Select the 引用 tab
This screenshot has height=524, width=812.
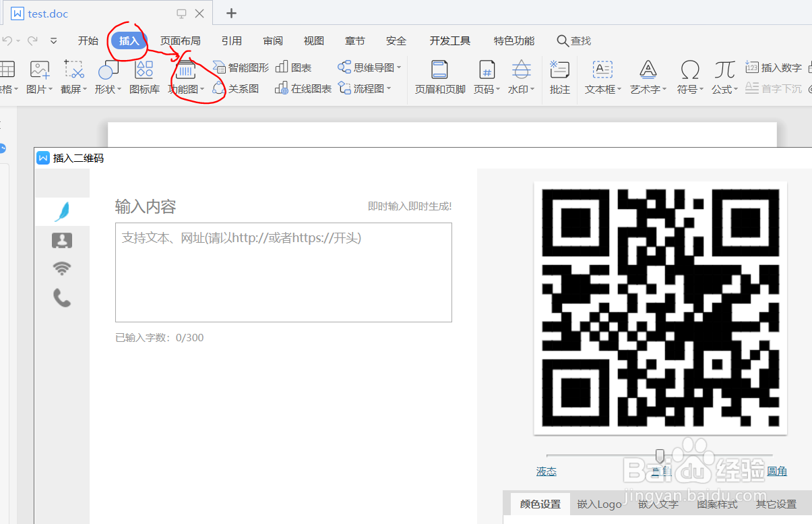(231, 41)
